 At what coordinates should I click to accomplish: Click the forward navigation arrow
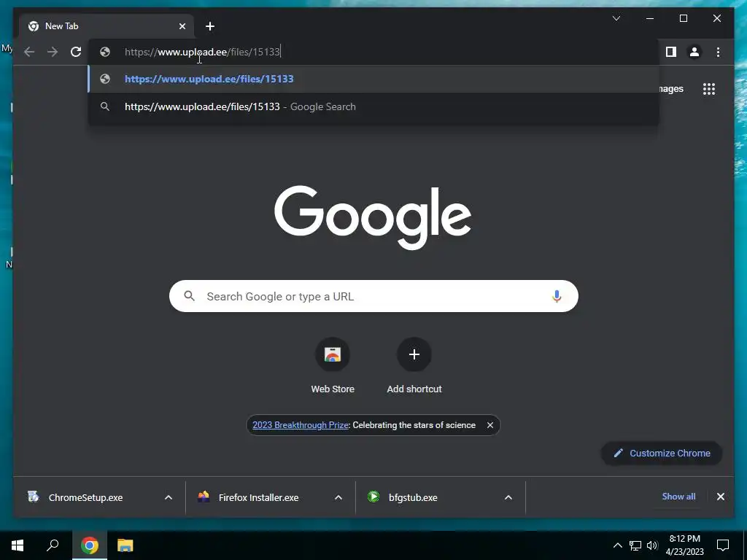53,52
